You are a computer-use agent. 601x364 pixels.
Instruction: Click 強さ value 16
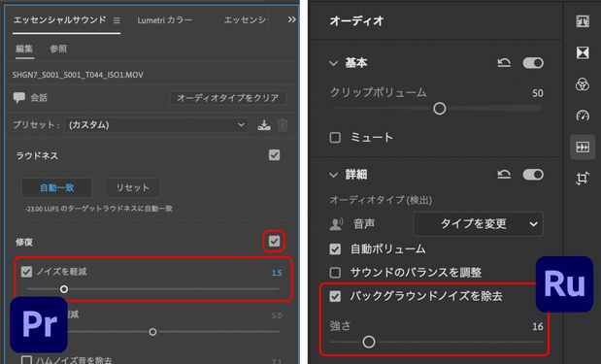click(538, 326)
